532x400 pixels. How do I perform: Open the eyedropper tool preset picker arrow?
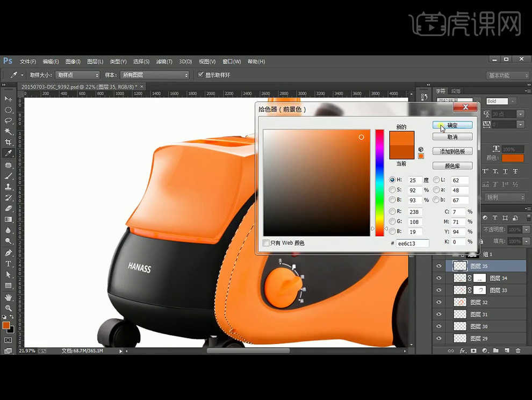(x=23, y=75)
